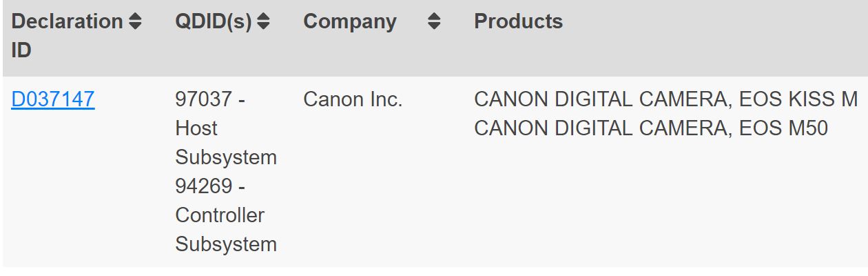
Task: Click the descending arrow beside Declaration ID
Action: click(135, 26)
